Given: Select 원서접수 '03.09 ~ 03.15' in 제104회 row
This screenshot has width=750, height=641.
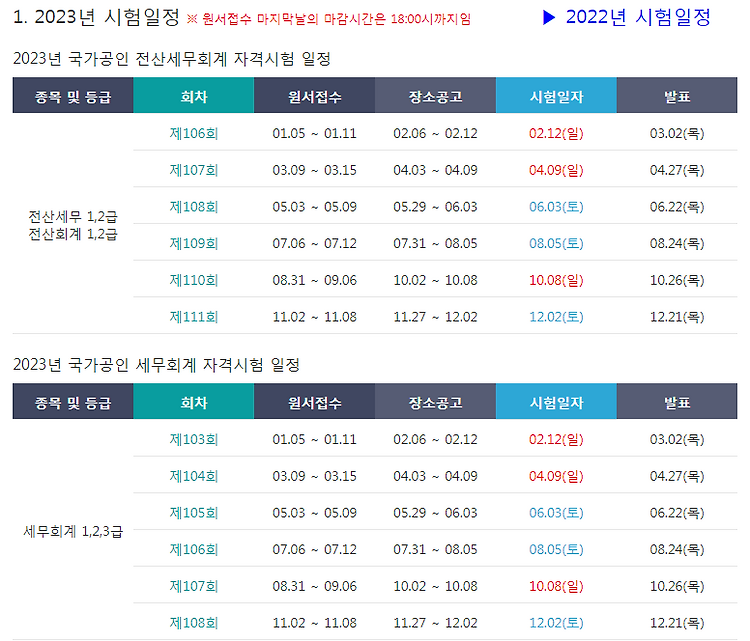Looking at the screenshot, I should point(314,476).
